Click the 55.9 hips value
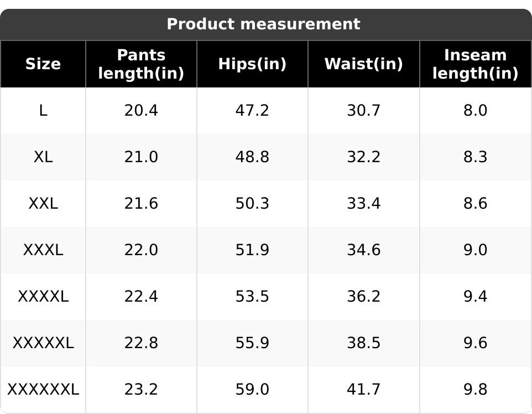The image size is (532, 414). pos(252,343)
